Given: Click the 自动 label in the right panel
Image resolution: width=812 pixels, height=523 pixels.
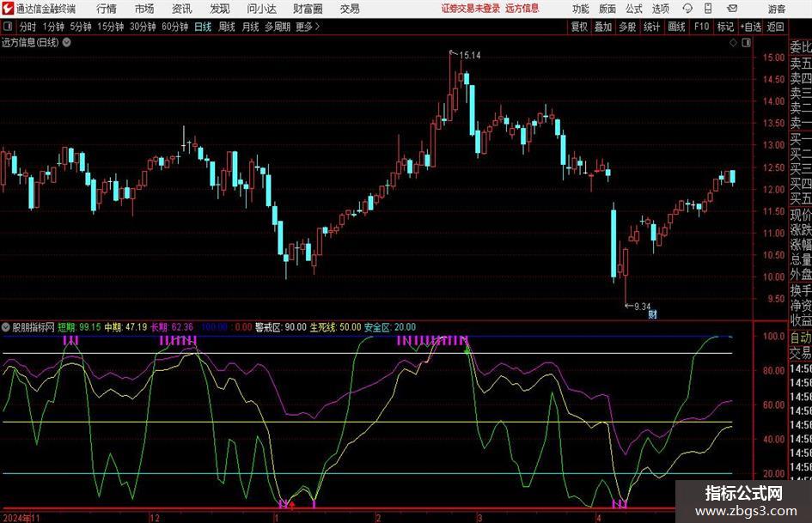Looking at the screenshot, I should pos(801,338).
